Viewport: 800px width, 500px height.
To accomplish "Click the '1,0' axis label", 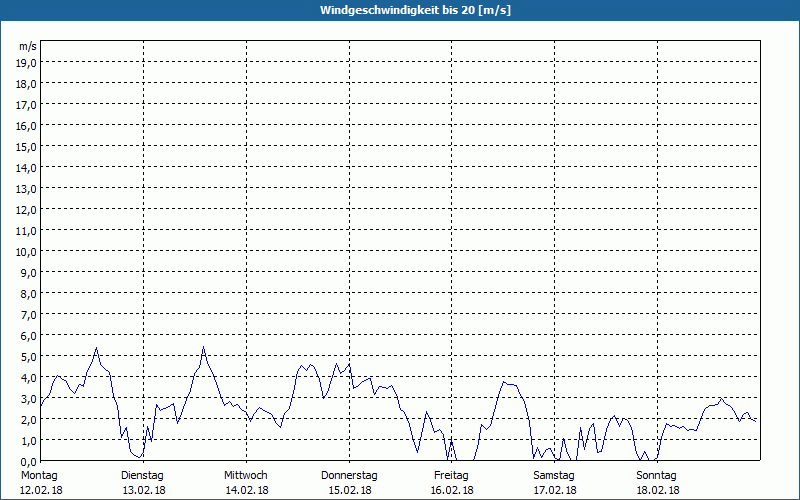I will pos(29,440).
